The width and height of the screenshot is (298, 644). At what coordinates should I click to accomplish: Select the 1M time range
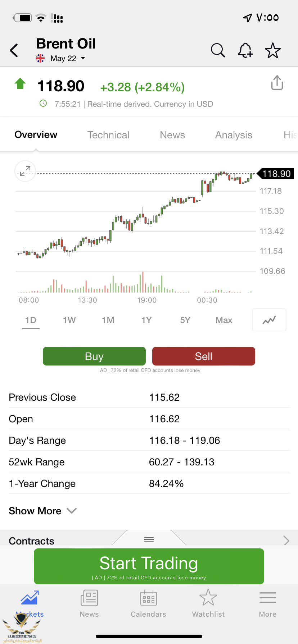click(x=108, y=320)
